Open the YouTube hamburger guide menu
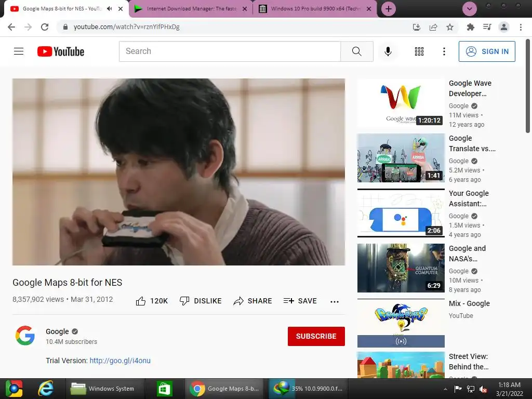This screenshot has height=399, width=532. pos(19,51)
